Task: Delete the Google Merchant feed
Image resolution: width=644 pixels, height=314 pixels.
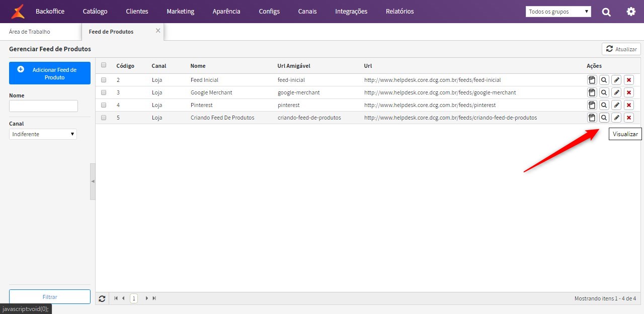Action: 629,92
